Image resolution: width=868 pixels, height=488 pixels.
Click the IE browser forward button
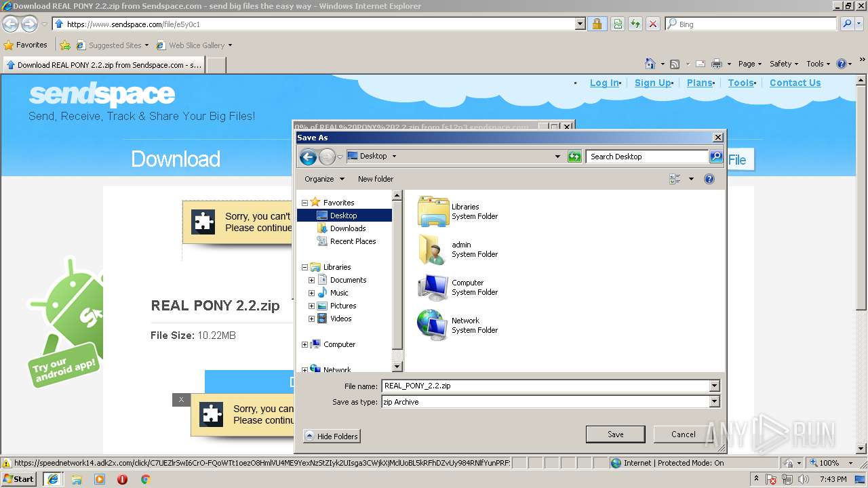coord(29,24)
